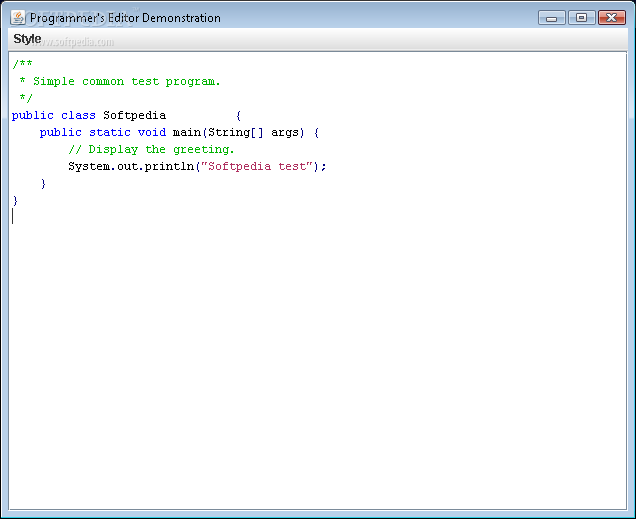Image resolution: width=636 pixels, height=519 pixels.
Task: Open the Style menu
Action: point(27,39)
